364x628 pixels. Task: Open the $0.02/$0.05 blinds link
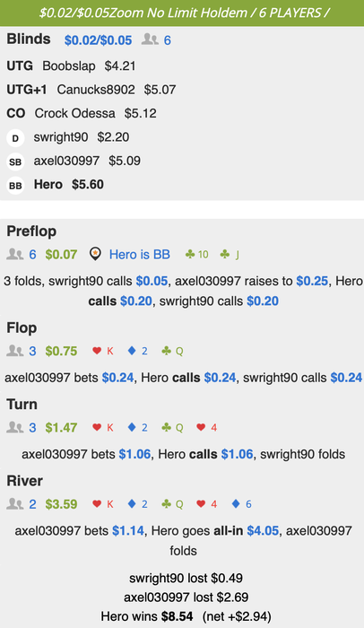pyautogui.click(x=98, y=40)
